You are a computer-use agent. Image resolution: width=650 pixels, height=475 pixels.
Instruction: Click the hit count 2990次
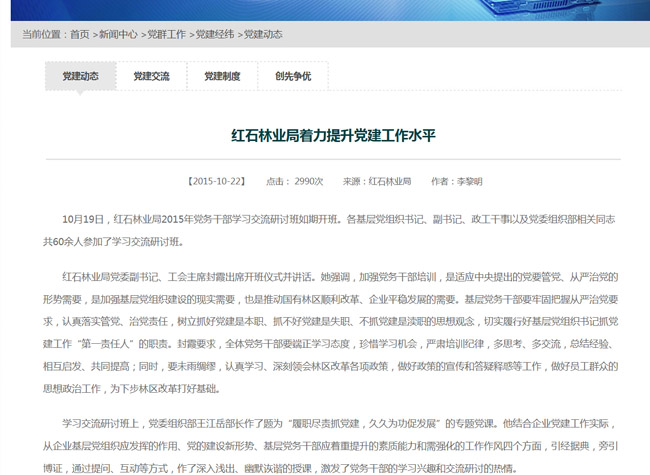pos(309,182)
